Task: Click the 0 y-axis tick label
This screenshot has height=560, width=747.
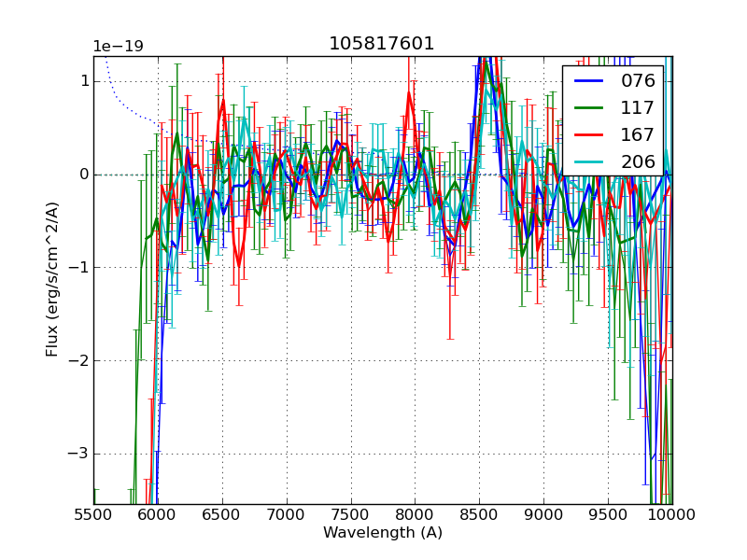Action: pyautogui.click(x=83, y=175)
